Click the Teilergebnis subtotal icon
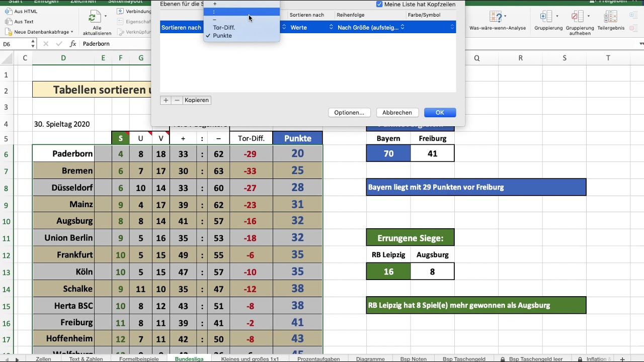644x362 pixels. point(611,17)
